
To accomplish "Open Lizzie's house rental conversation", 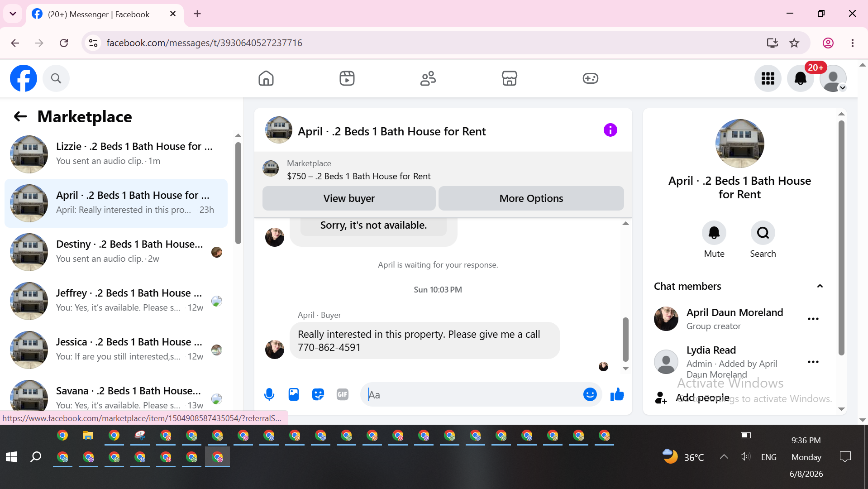I will tap(116, 154).
